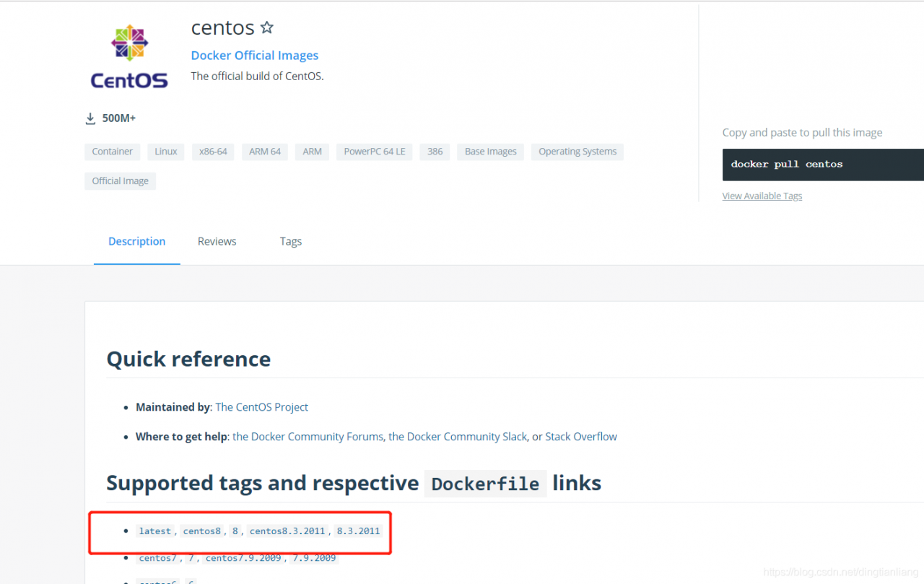Switch to the Tags tab
The image size is (924, 584).
pos(291,242)
